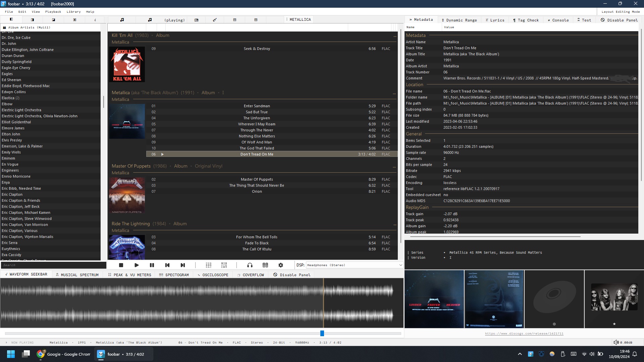Select the guitar icon playlist tab

pos(215,20)
